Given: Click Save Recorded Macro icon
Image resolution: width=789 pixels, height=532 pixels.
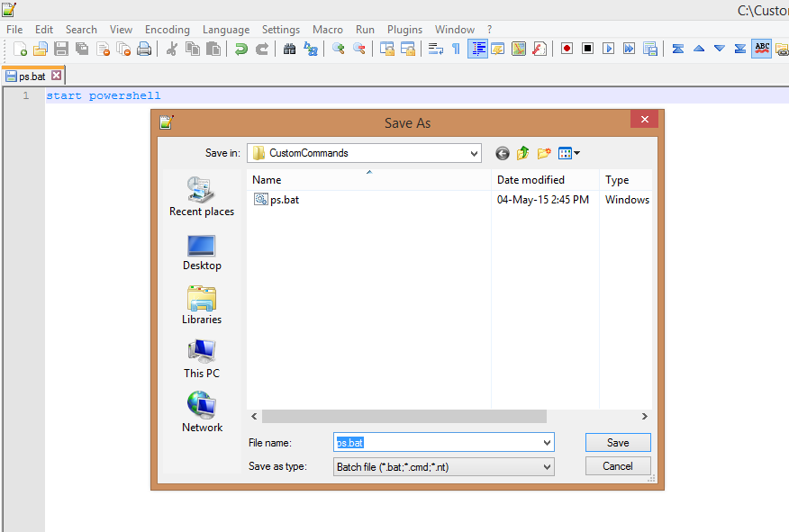Looking at the screenshot, I should pos(649,49).
